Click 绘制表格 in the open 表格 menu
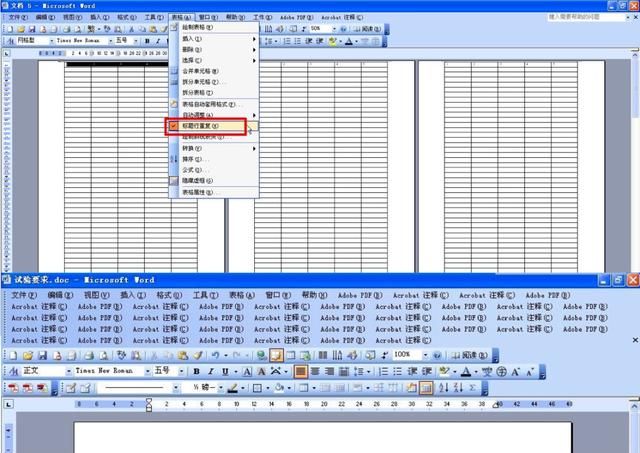 tap(214, 27)
